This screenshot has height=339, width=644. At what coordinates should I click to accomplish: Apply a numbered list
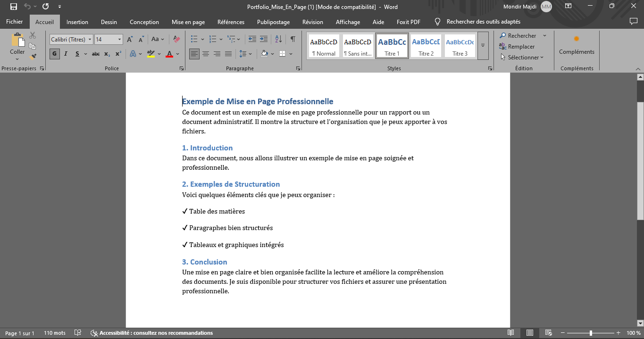tap(213, 40)
